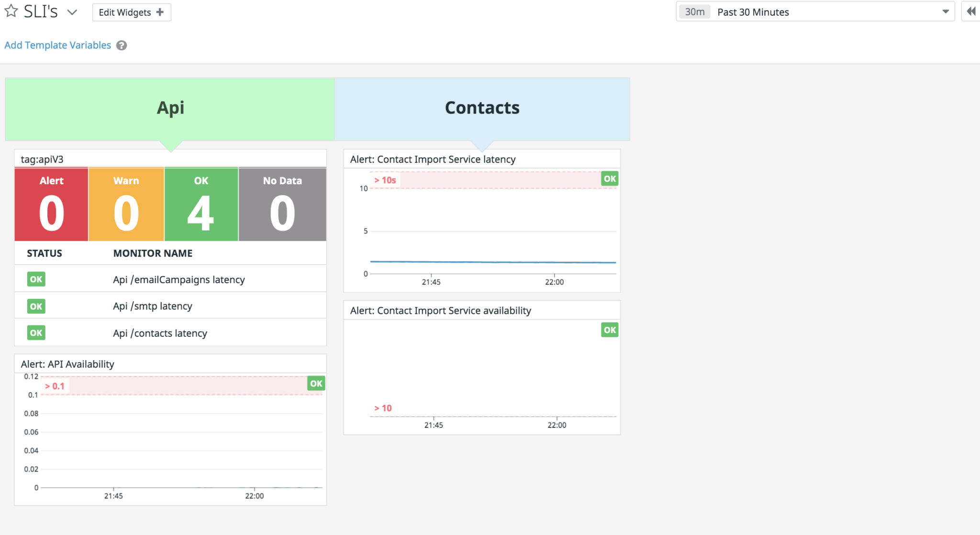Image resolution: width=980 pixels, height=535 pixels.
Task: Open the template variables help icon
Action: point(122,45)
